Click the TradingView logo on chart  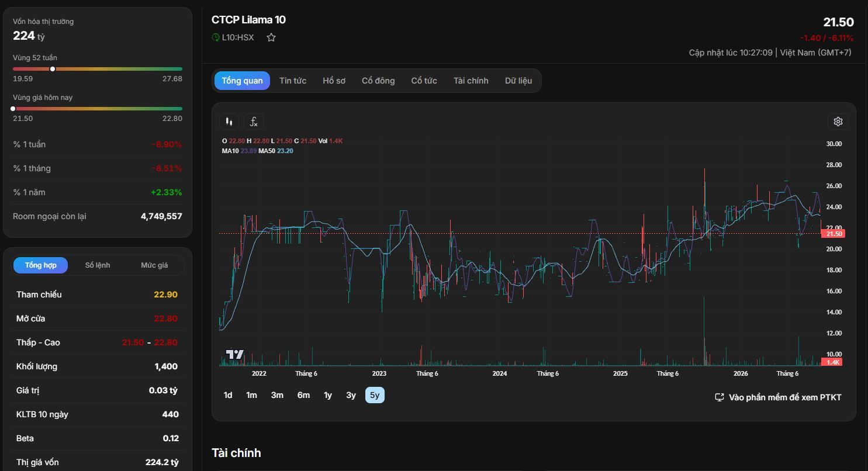tap(235, 354)
